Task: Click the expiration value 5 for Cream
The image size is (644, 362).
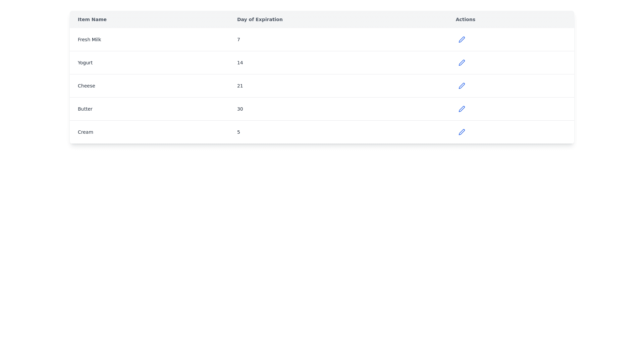Action: (x=238, y=132)
